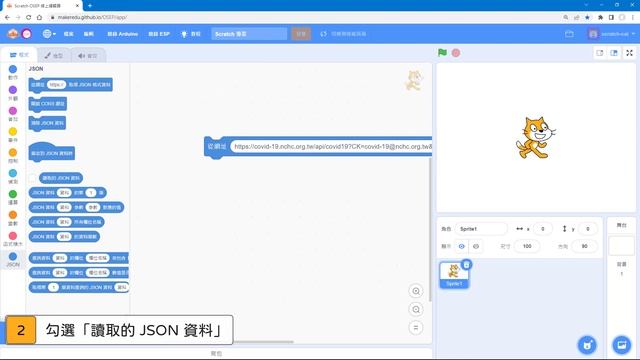
Task: Select the light-blue Sensing category circle
Action: 13,173
